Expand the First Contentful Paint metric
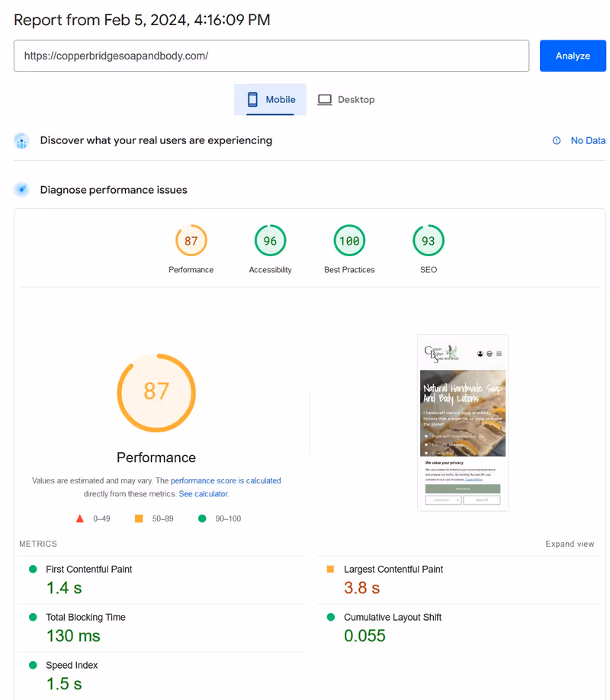The width and height of the screenshot is (610, 700). (88, 570)
